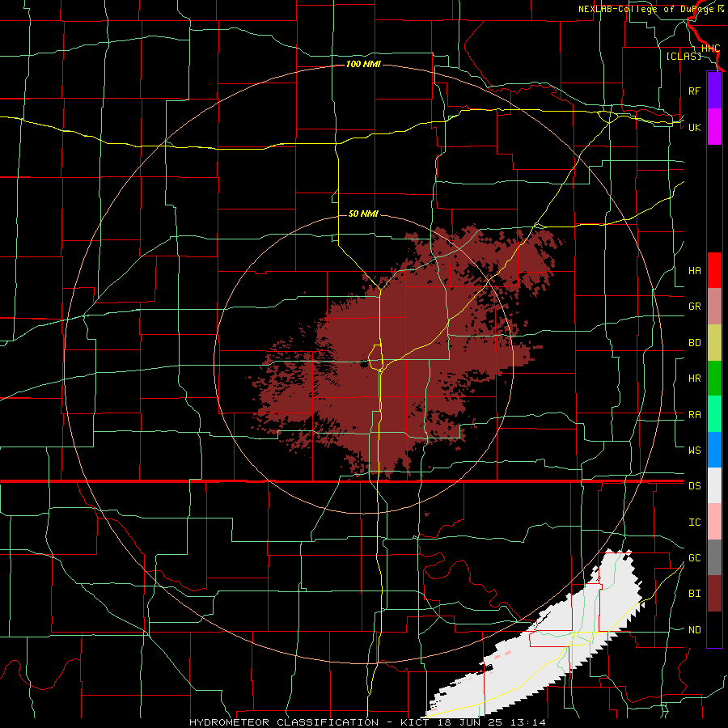728x728 pixels.
Task: Click the RA light green legend swatch
Action: [x=714, y=414]
